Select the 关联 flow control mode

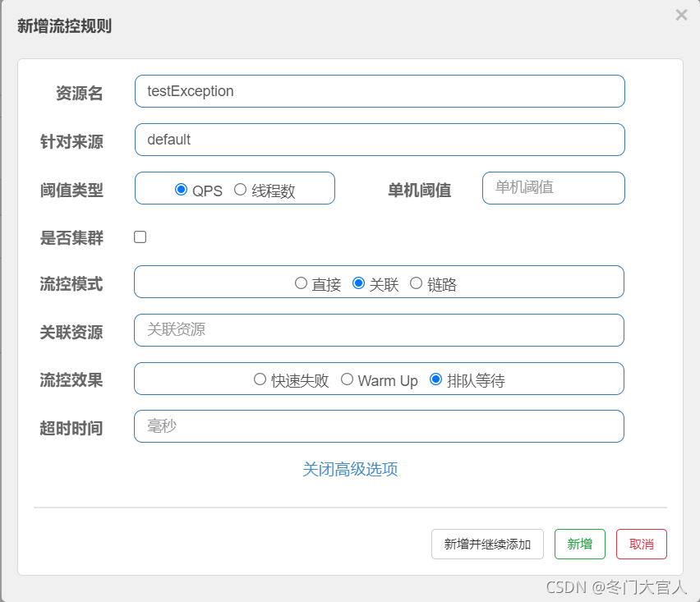tap(360, 282)
